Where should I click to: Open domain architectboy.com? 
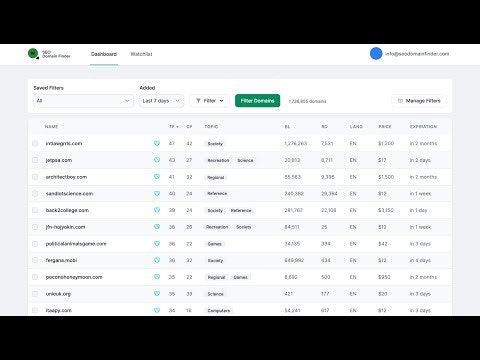coord(66,177)
